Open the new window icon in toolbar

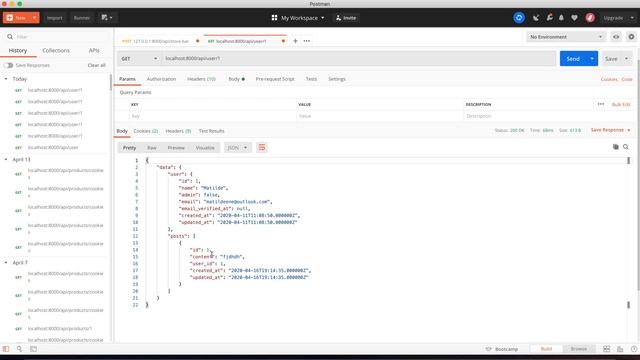[107, 18]
